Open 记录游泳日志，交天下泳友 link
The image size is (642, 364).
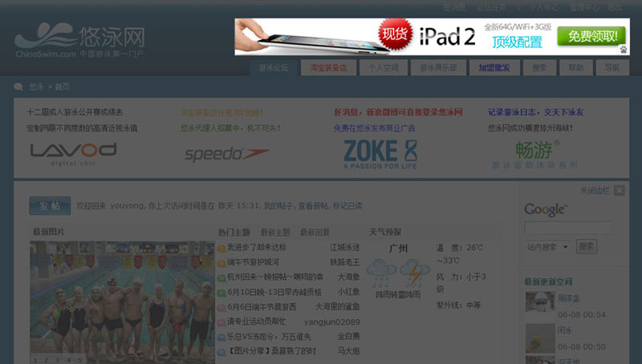click(536, 112)
